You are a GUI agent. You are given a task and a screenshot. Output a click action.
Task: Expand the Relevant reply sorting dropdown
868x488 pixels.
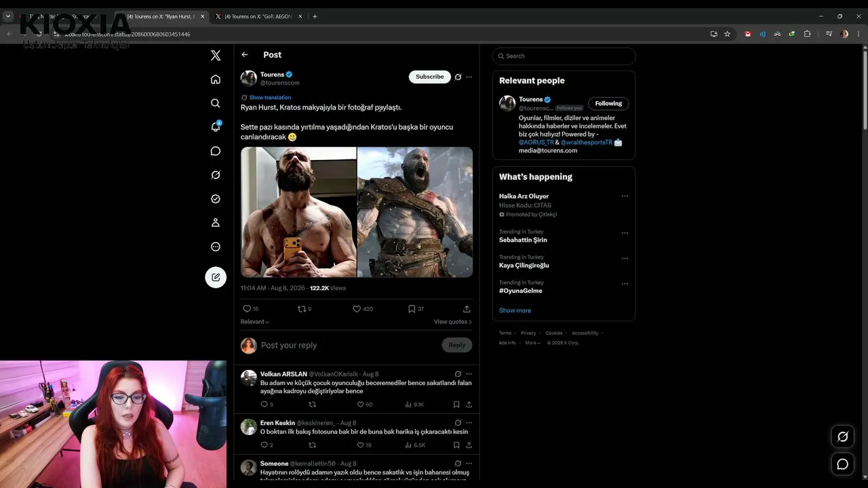coord(255,322)
